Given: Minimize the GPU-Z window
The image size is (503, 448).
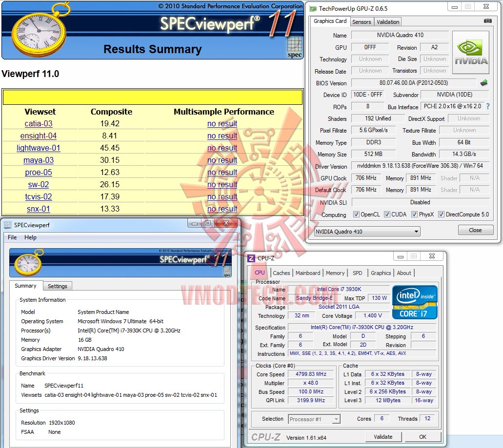Looking at the screenshot, I should click(455, 7).
